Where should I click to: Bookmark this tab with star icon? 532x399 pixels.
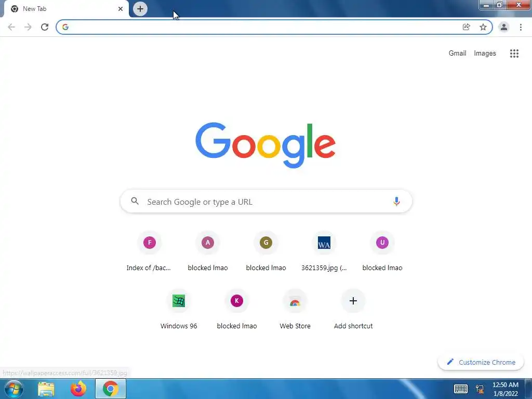click(483, 27)
